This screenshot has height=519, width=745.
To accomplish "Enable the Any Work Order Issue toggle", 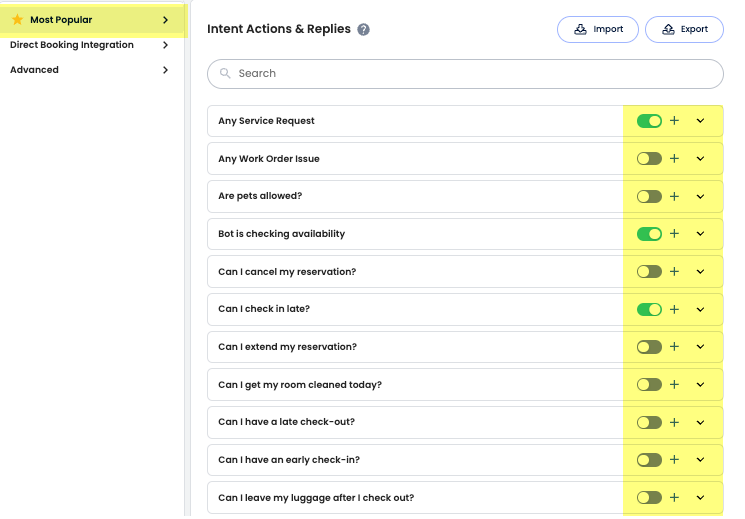I will coord(649,159).
